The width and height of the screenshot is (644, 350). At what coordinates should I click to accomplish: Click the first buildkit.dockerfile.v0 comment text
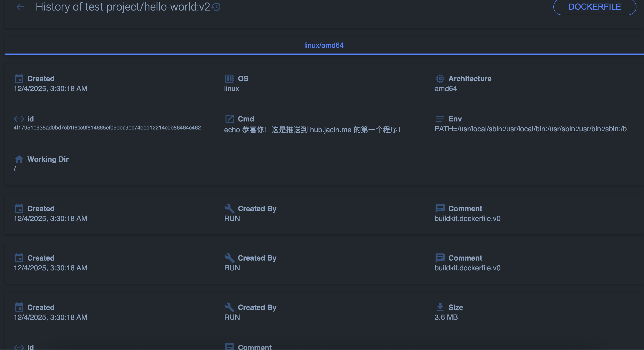coord(467,218)
